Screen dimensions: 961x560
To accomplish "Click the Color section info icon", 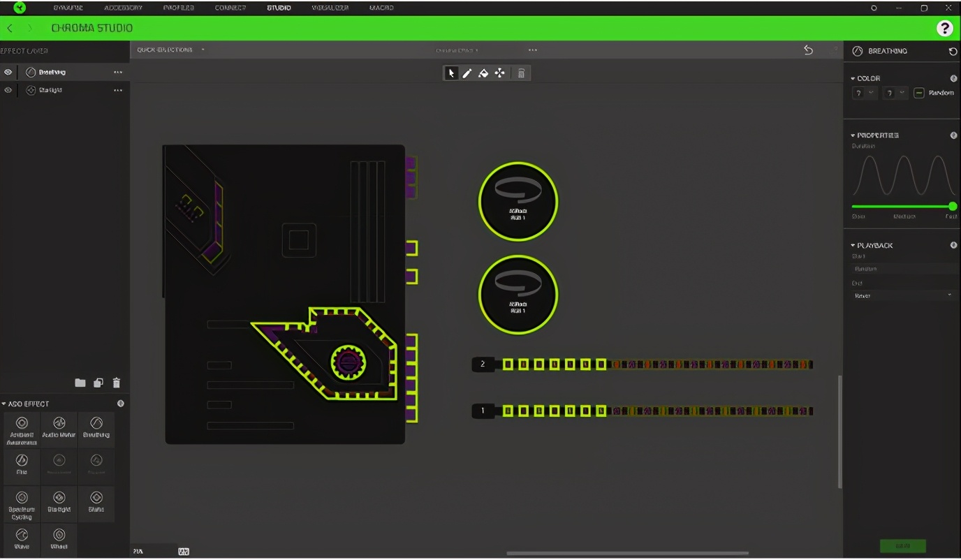I will [x=953, y=79].
